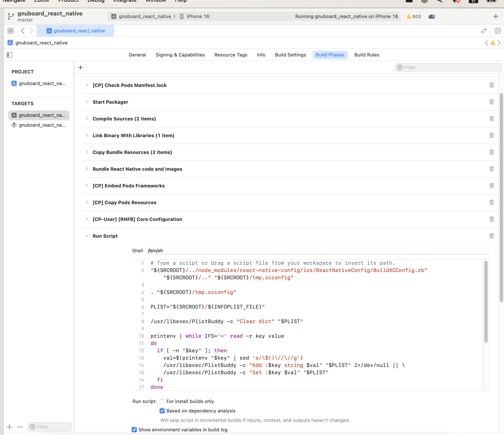Open the Build Rules tab
The width and height of the screenshot is (504, 435).
click(x=367, y=55)
